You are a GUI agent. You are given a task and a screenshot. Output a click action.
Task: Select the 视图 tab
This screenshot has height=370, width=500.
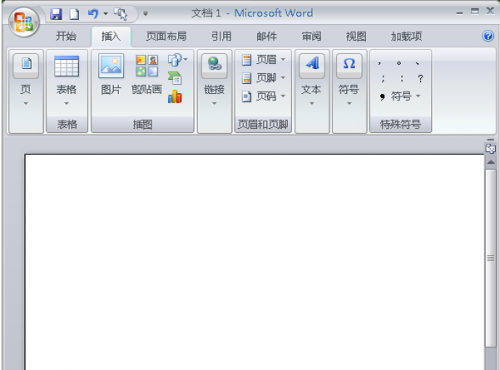tap(356, 36)
